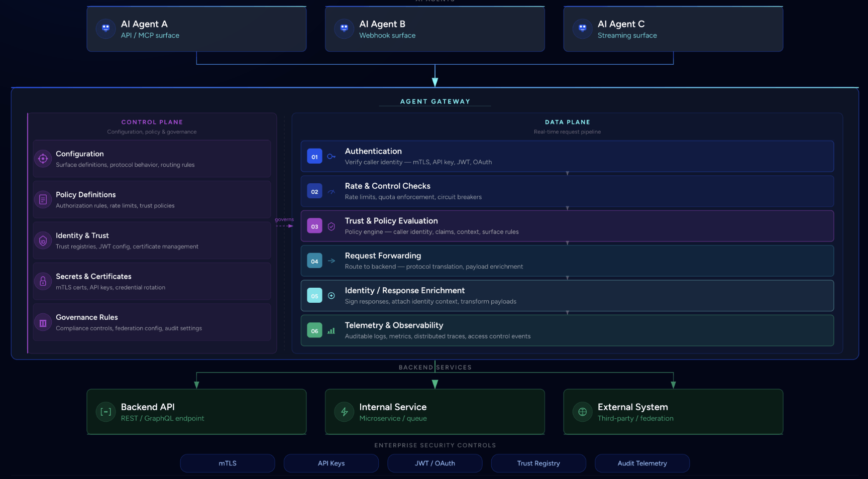Click the Backend API title
The height and width of the screenshot is (479, 868).
pyautogui.click(x=148, y=407)
